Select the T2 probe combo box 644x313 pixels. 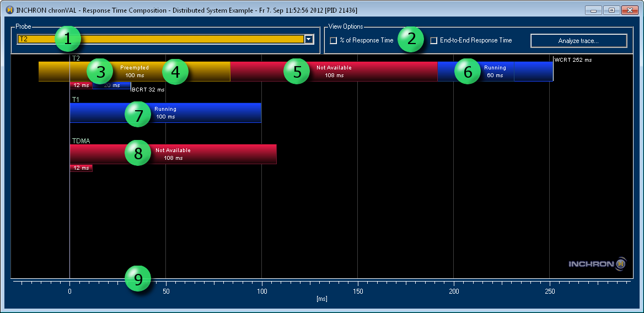(165, 39)
